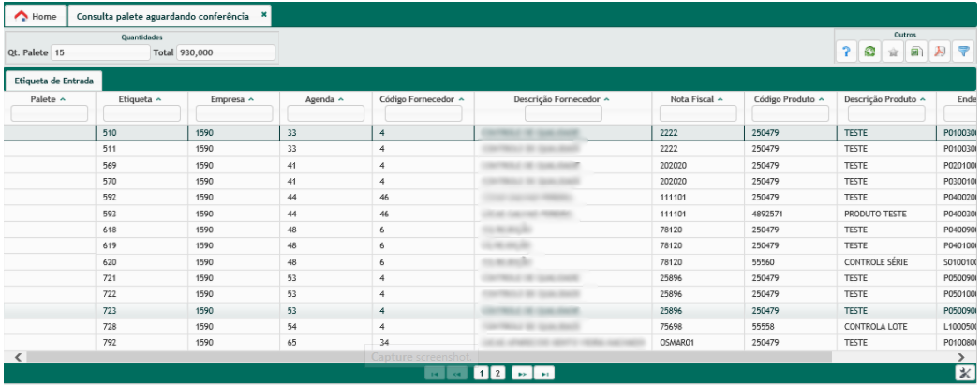The image size is (980, 385).
Task: Select row with Etiqueta 570
Action: pos(490,181)
